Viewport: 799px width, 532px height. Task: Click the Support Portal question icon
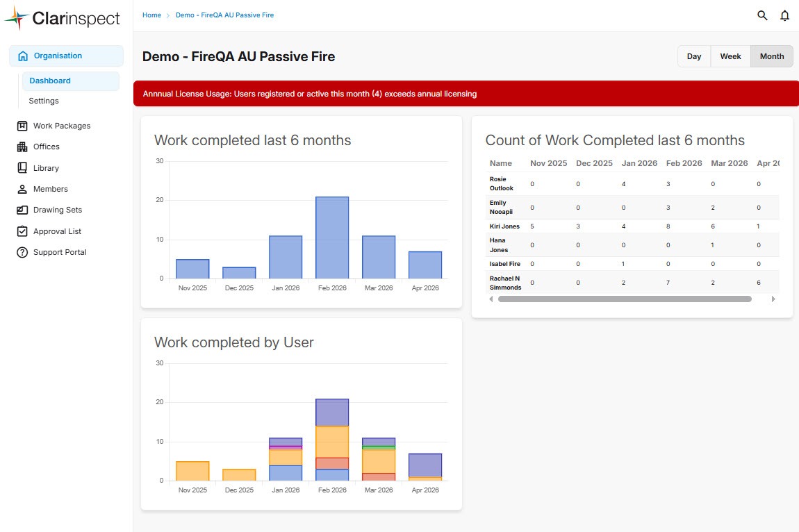point(22,252)
